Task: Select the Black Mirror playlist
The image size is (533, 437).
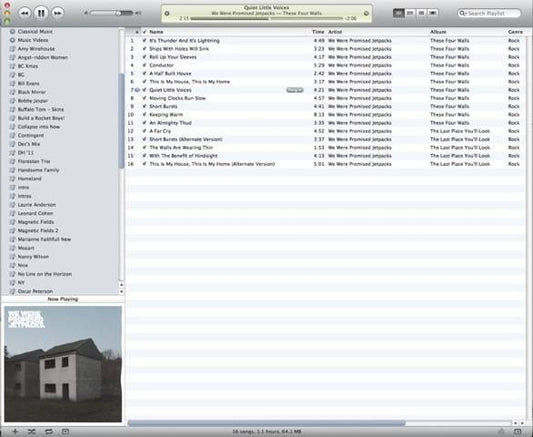Action: pyautogui.click(x=32, y=92)
